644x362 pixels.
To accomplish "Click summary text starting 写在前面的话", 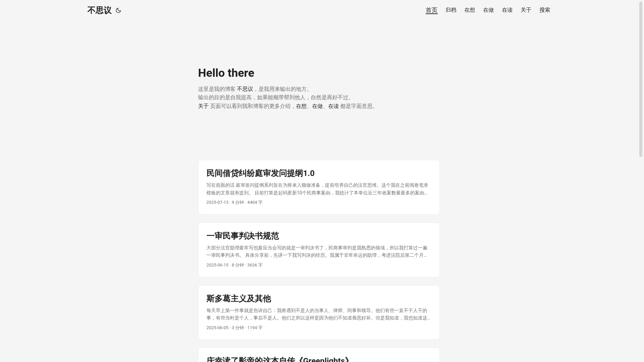I will pos(317,189).
